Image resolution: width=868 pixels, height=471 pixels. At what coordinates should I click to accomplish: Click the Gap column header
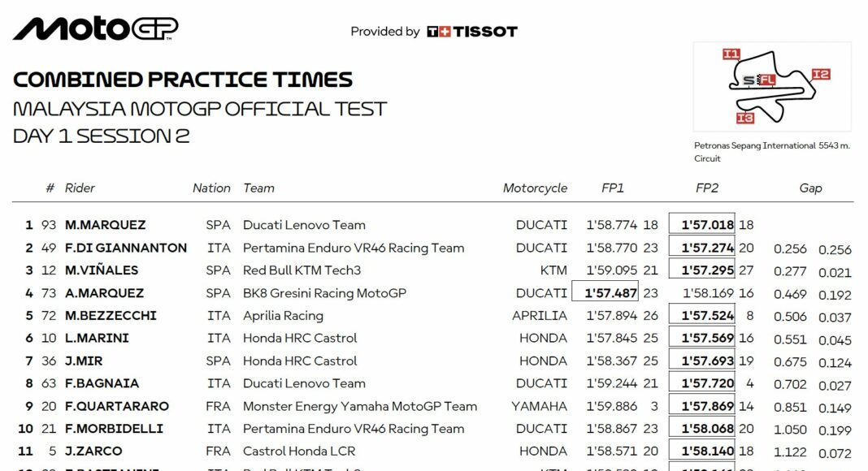tap(810, 188)
